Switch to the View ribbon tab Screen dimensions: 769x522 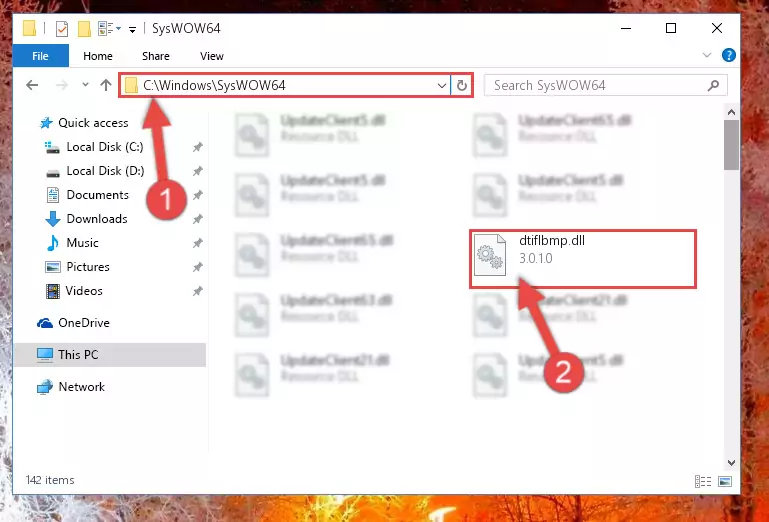(212, 56)
